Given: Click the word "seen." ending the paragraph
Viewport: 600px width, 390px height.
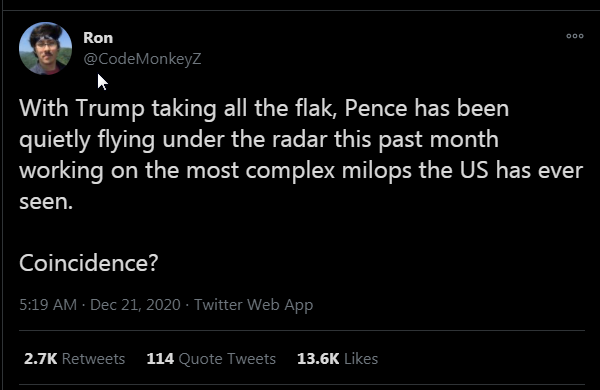Looking at the screenshot, I should pos(46,202).
